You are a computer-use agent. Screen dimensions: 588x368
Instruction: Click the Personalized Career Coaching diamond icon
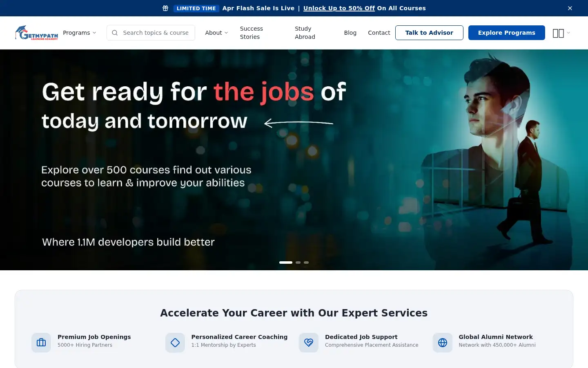pos(175,343)
